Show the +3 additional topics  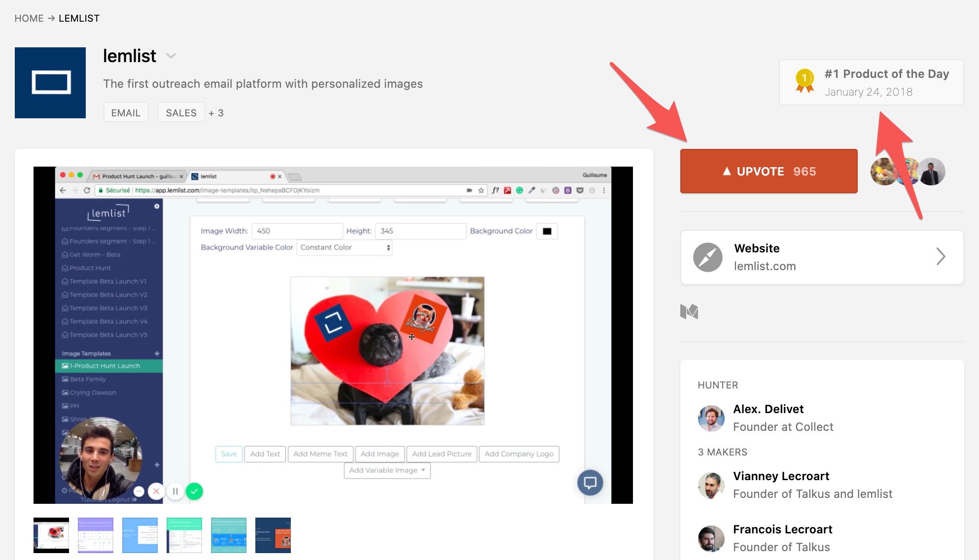pyautogui.click(x=216, y=113)
